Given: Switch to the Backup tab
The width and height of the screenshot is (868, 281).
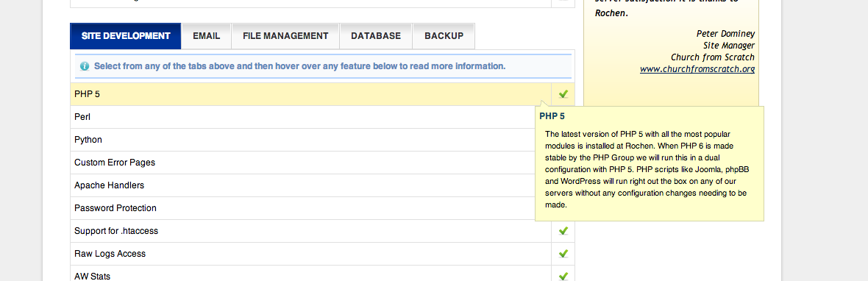Looking at the screenshot, I should pos(444,36).
